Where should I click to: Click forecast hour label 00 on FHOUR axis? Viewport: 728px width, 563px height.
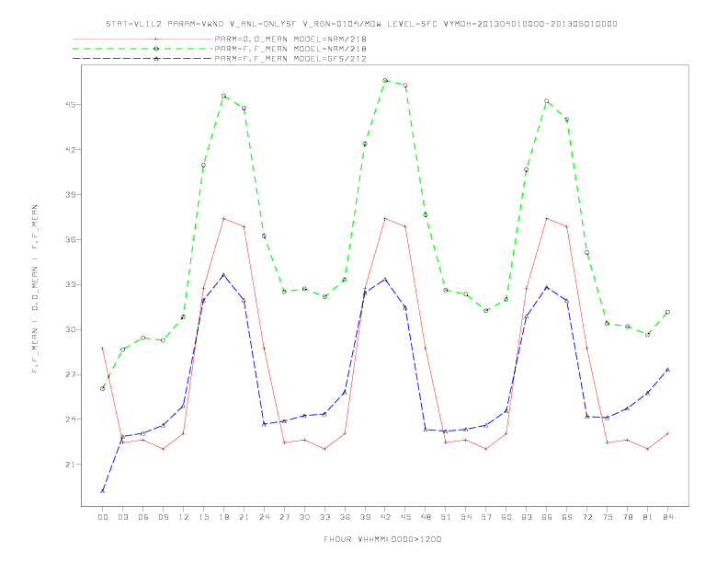[103, 517]
